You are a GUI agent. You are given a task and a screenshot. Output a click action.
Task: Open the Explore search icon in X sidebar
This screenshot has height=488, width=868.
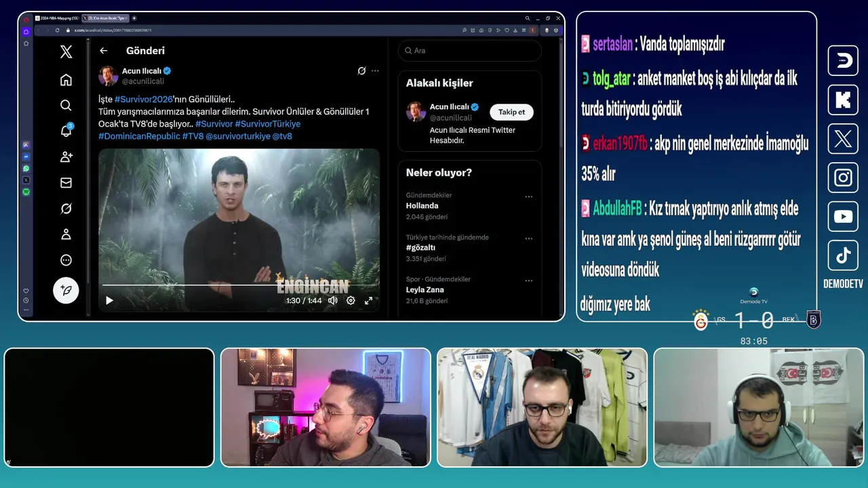(66, 105)
